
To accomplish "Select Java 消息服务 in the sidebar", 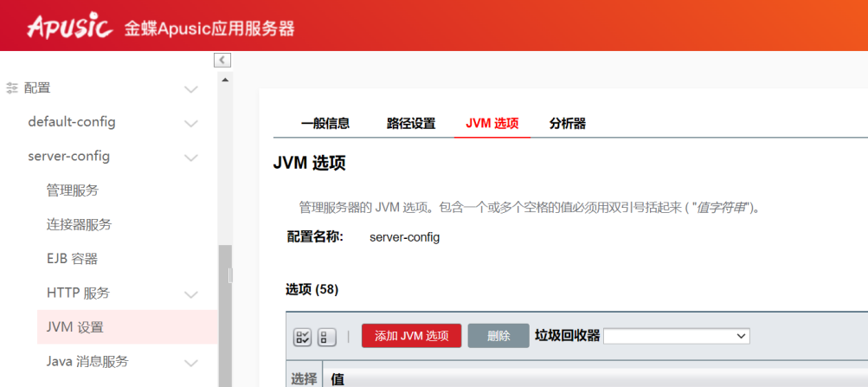I will click(x=87, y=362).
